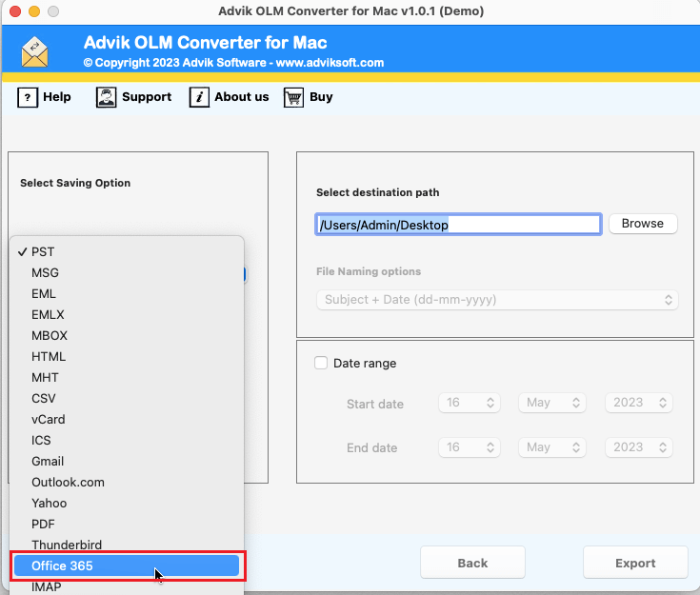Pick Yahoo from the saving options

coord(127,503)
